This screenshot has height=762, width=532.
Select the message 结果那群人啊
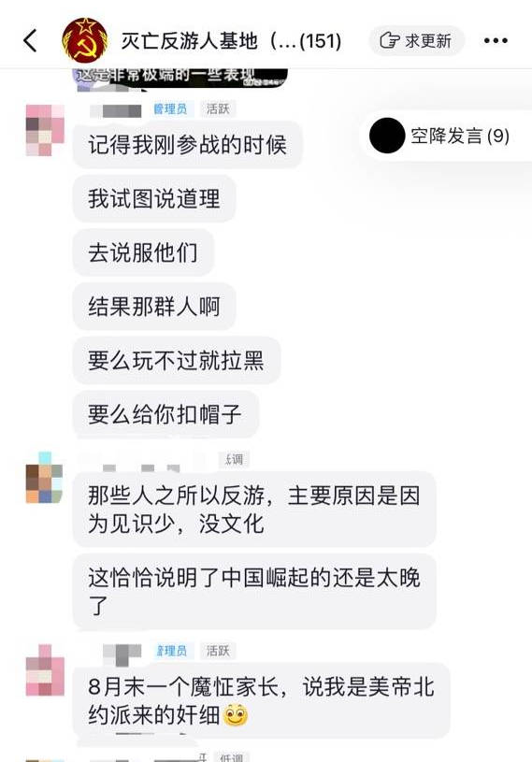click(x=154, y=307)
